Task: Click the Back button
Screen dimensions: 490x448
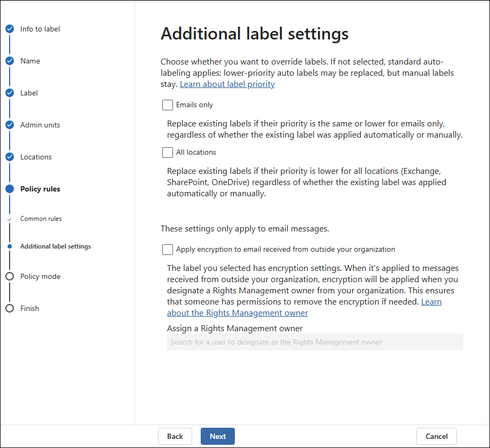Action: 175,436
